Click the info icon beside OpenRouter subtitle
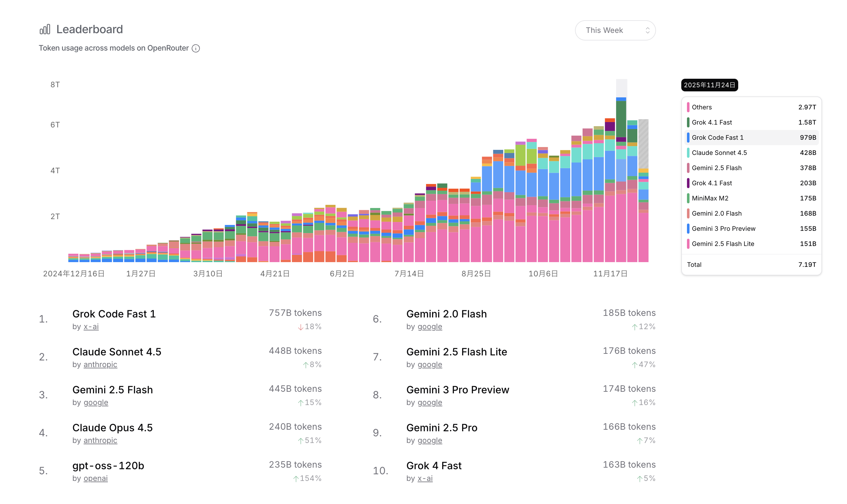The height and width of the screenshot is (504, 847). click(195, 48)
